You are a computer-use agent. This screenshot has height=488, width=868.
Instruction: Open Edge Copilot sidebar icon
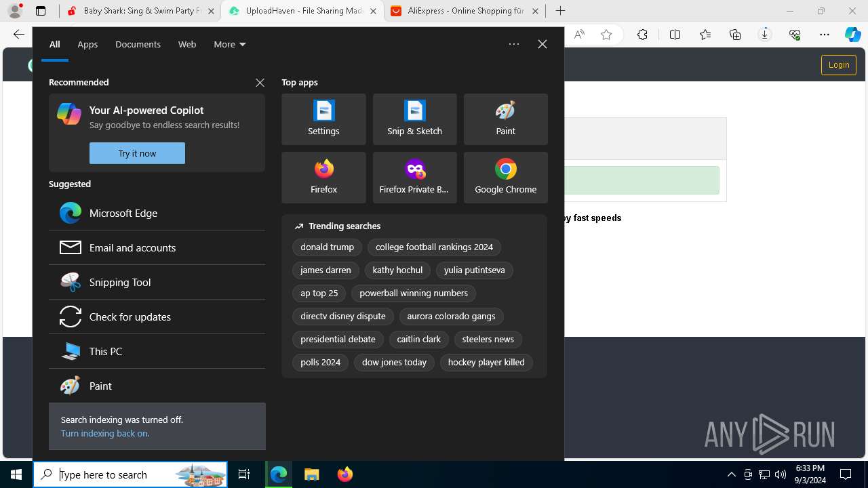tap(852, 35)
